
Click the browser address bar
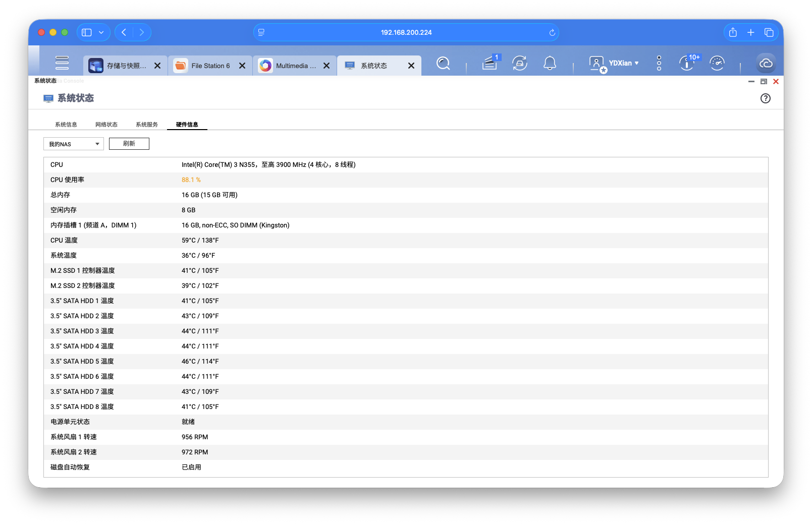(x=406, y=33)
